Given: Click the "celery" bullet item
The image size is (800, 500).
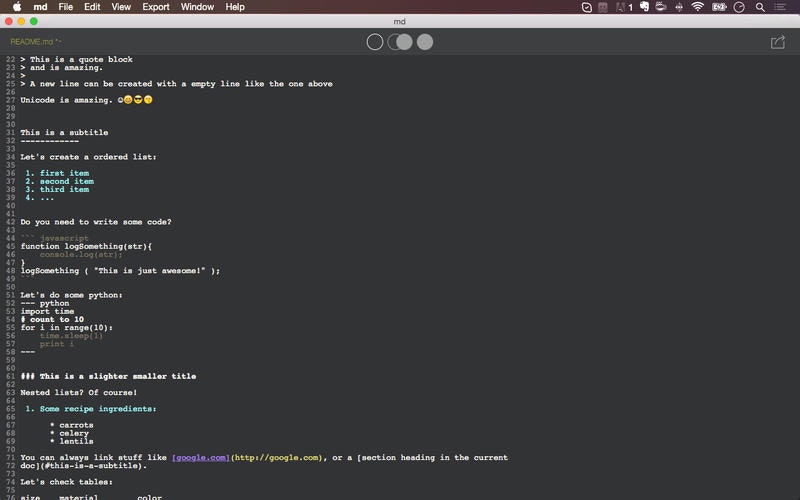Looking at the screenshot, I should (x=69, y=433).
